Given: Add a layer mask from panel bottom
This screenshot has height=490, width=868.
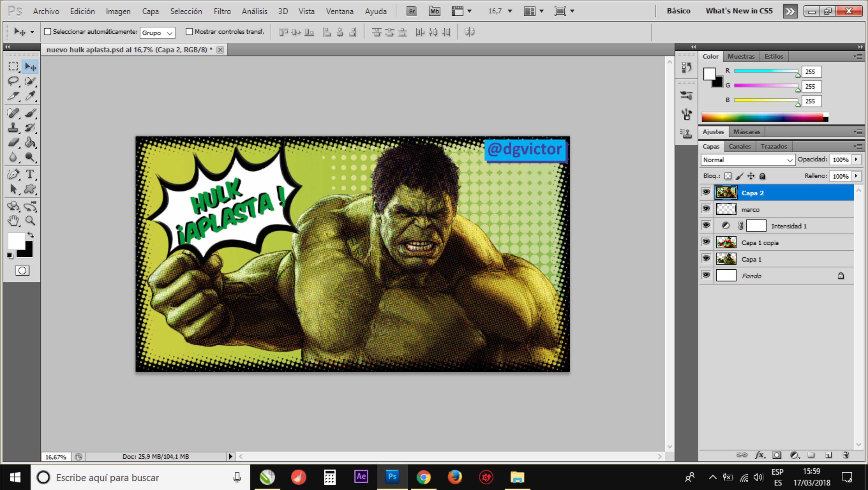Looking at the screenshot, I should [777, 455].
